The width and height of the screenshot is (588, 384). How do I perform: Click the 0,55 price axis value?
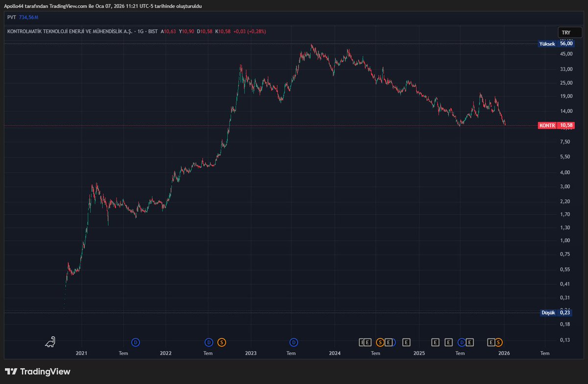(566, 270)
